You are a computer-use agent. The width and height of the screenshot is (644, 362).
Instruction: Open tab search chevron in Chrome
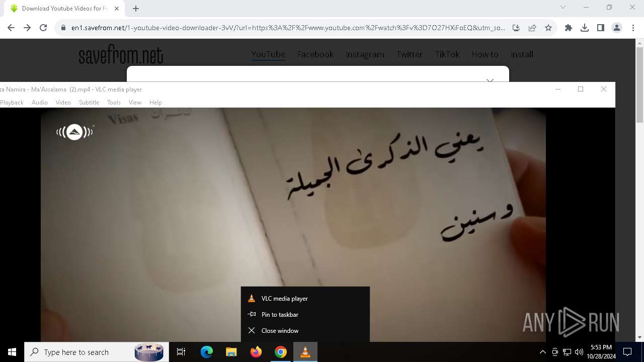(563, 8)
